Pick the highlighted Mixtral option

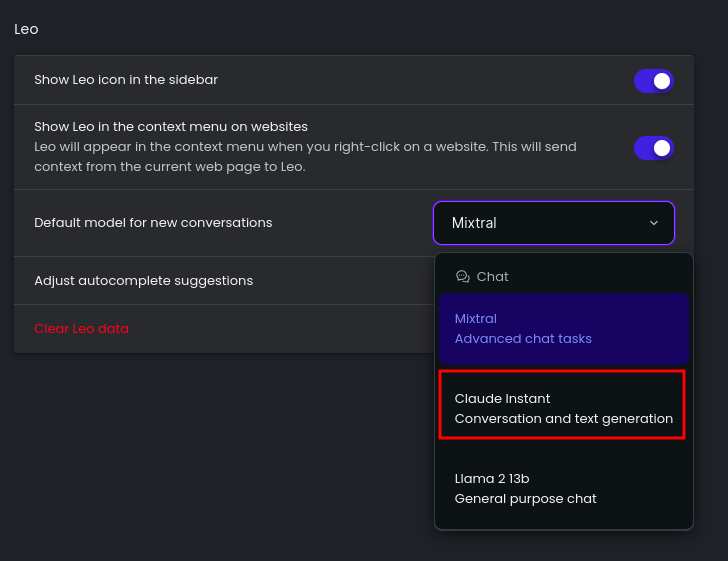click(x=564, y=329)
